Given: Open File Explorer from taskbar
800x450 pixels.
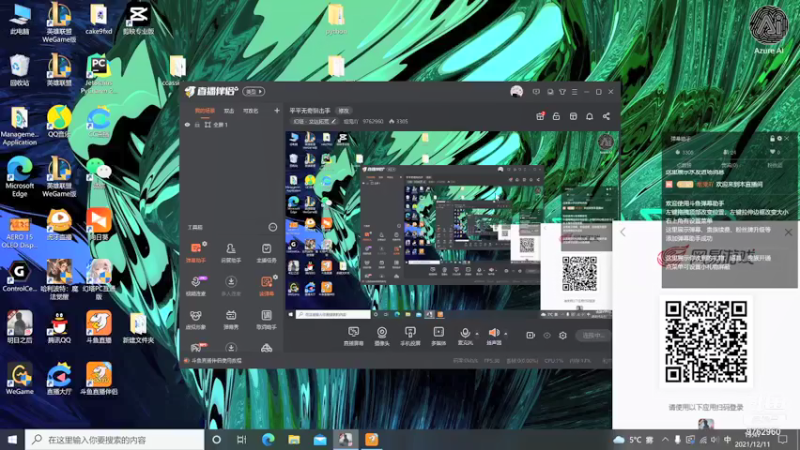Looking at the screenshot, I should (x=294, y=439).
